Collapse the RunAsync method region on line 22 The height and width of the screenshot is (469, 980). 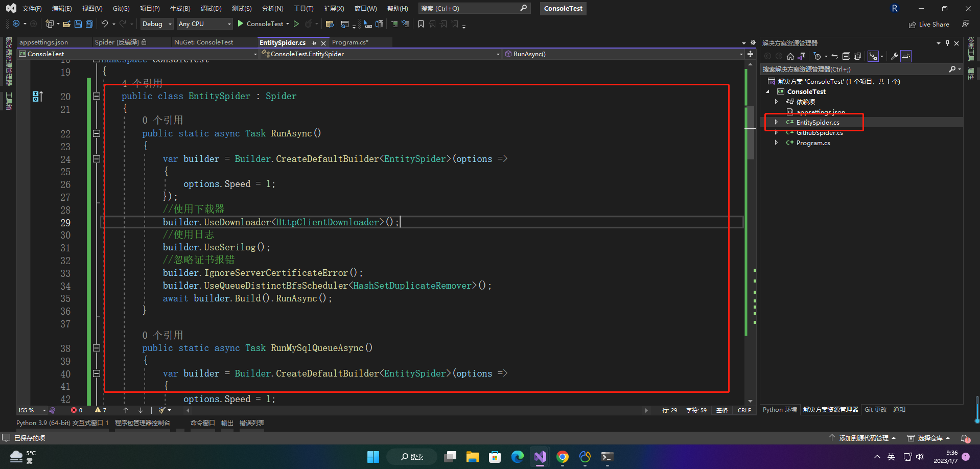click(96, 133)
